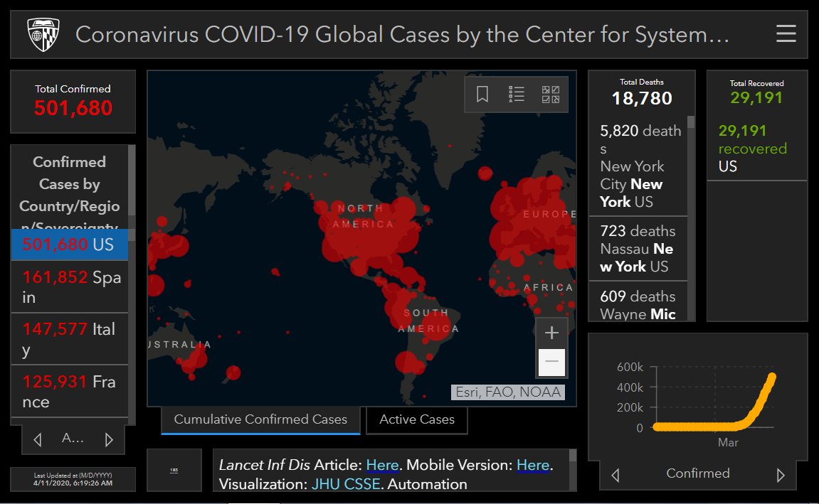This screenshot has width=819, height=504.
Task: Open the Lancet article Here link
Action: click(x=382, y=465)
